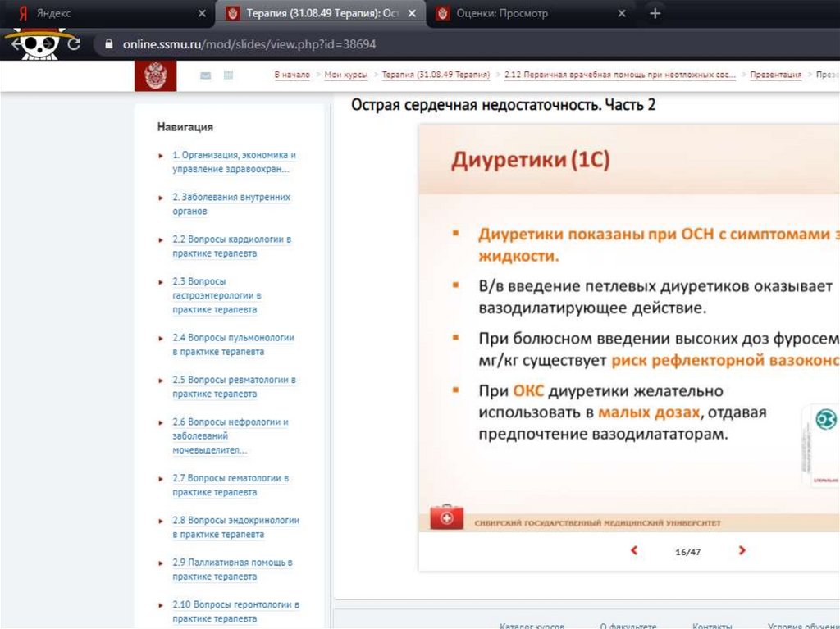
Task: Click the teal circular icon at slide edge
Action: click(x=825, y=419)
